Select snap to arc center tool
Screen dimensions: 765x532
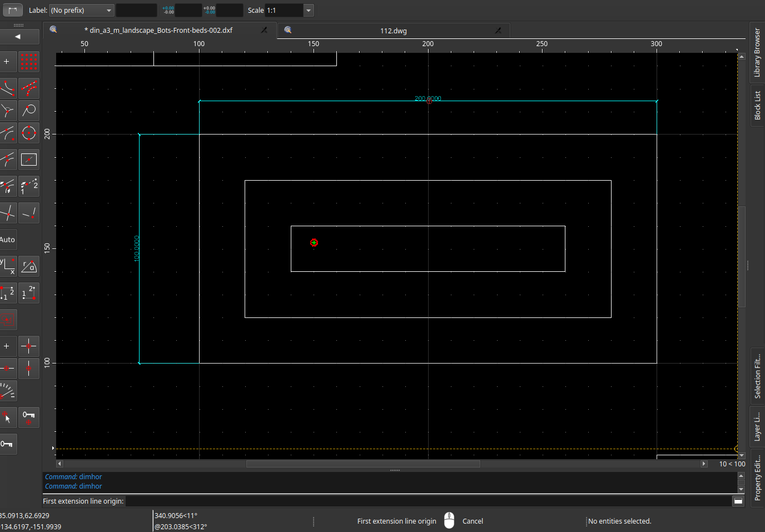(x=7, y=133)
